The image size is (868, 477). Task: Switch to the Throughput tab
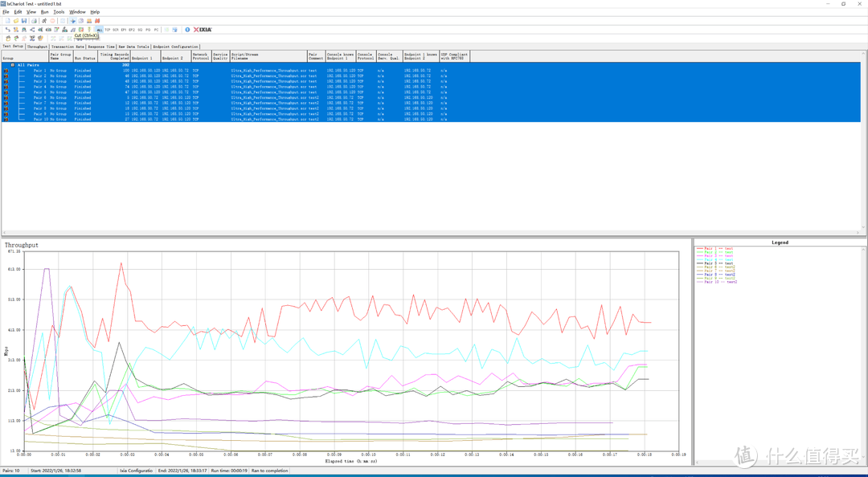(x=38, y=47)
